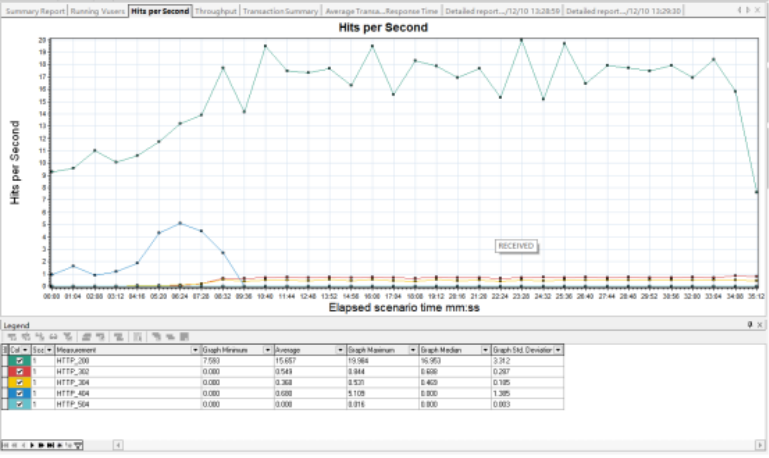Open the Measurement column filter dropdown
Screen dimensions: 769x458
click(x=194, y=350)
